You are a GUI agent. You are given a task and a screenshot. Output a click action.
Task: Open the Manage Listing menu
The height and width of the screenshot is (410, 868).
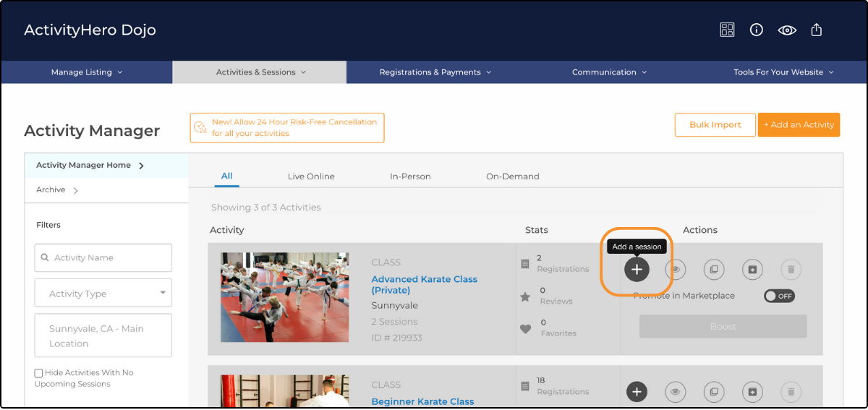(87, 72)
